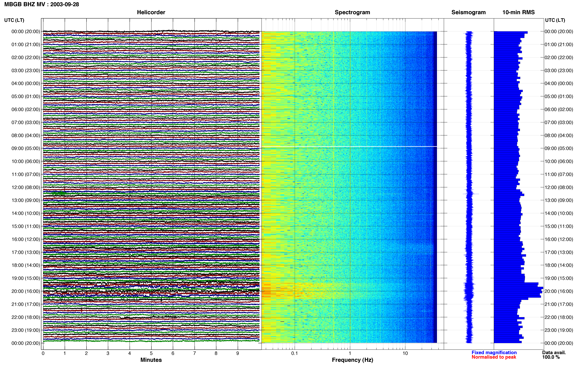
Task: Click '09:00 (05:00)' on the Helicorder time axis
Action: [x=26, y=148]
